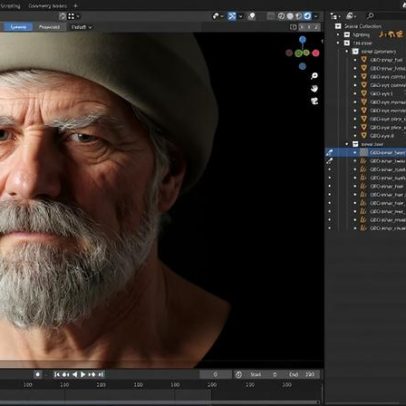
Task: Open the Geometry Nodes workspace tab
Action: coord(47,6)
